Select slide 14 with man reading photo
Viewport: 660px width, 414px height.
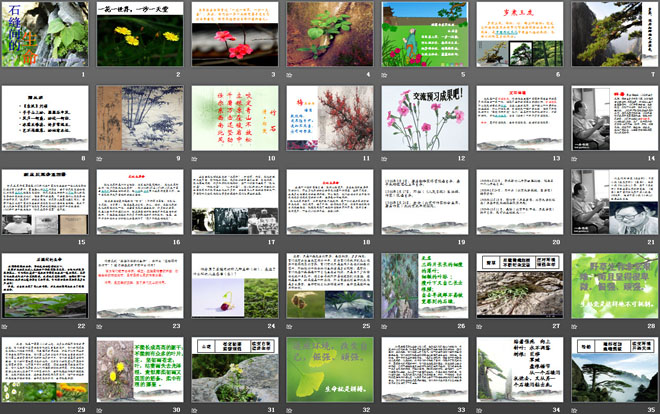612,117
